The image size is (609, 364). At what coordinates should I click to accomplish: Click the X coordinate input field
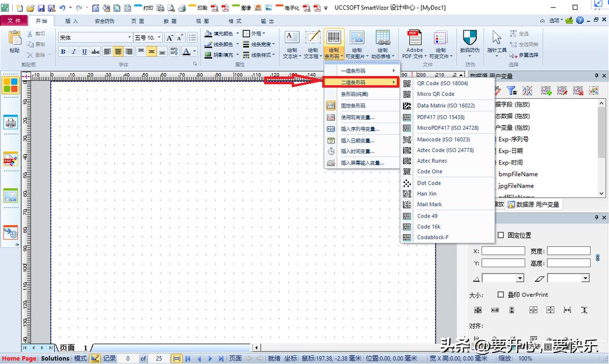click(503, 251)
